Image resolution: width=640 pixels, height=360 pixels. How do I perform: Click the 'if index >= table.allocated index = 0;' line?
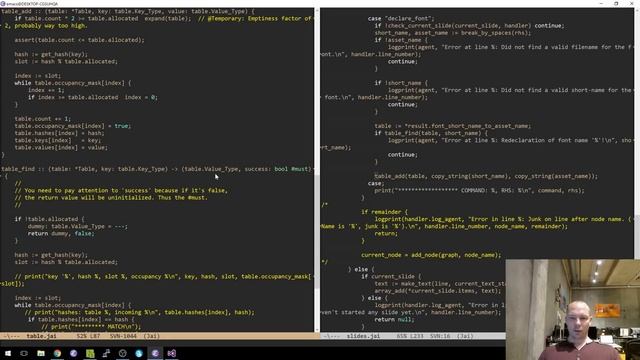93,97
